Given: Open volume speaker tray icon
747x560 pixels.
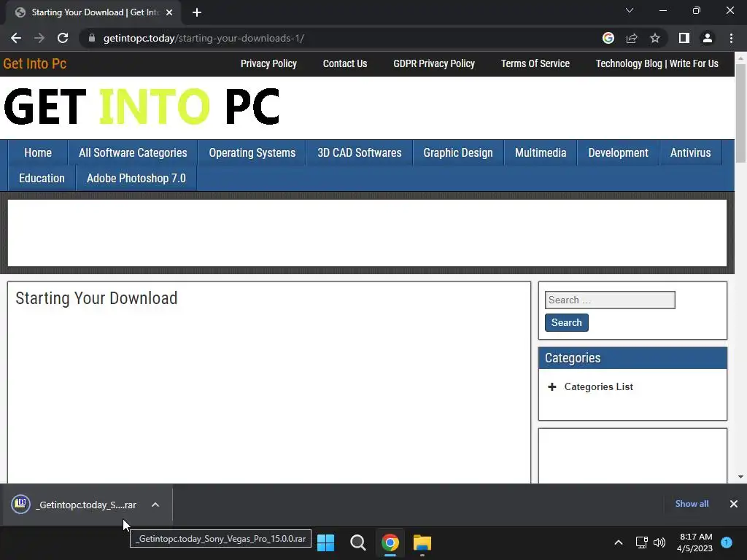Looking at the screenshot, I should point(659,542).
